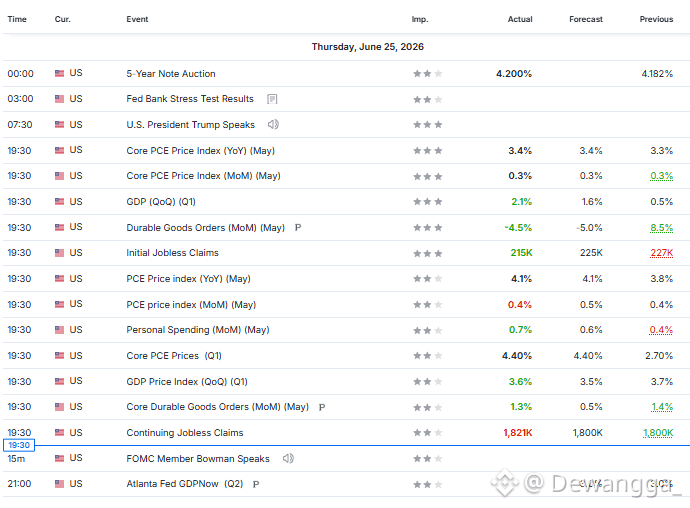The image size is (690, 508).
Task: Open Personal Spending (MoM) (May) event
Action: click(x=198, y=330)
